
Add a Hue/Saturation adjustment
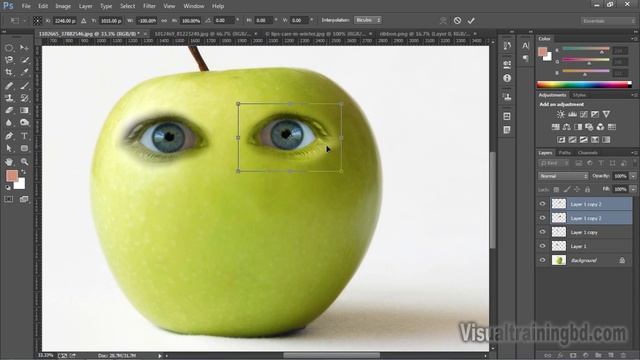[x=556, y=127]
